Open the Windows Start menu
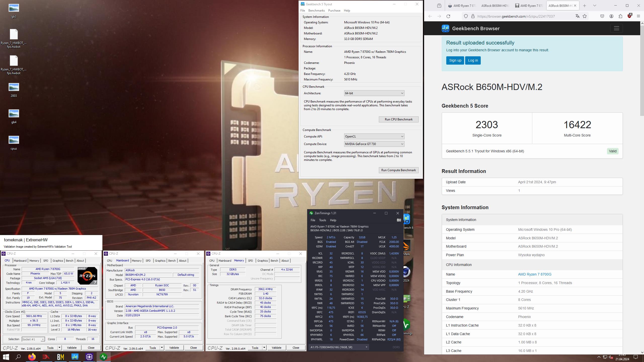The width and height of the screenshot is (644, 362). point(6,357)
